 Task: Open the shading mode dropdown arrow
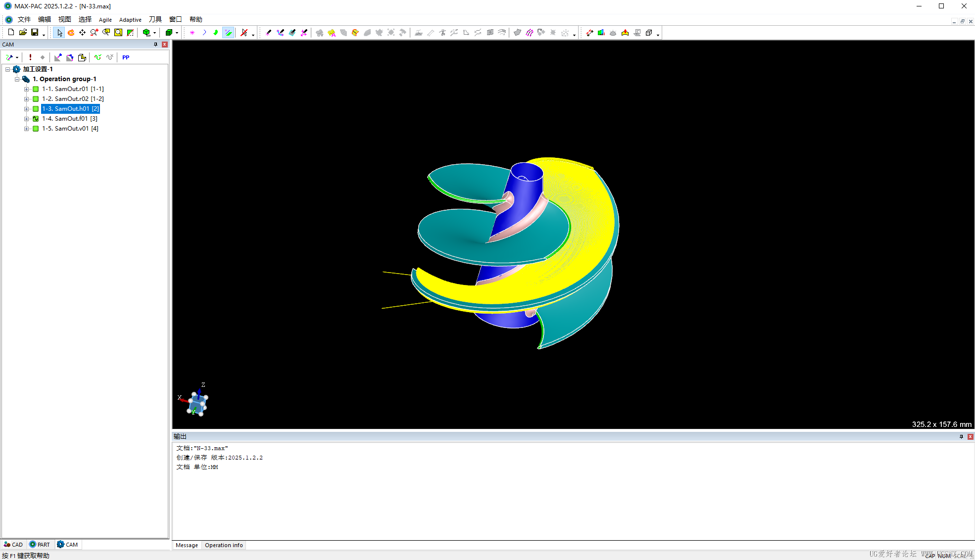click(177, 33)
